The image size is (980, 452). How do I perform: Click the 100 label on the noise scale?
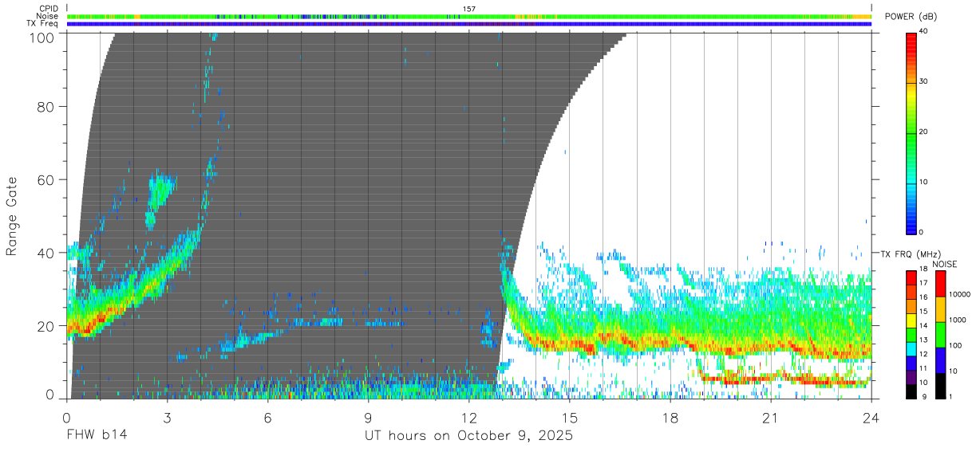(954, 345)
